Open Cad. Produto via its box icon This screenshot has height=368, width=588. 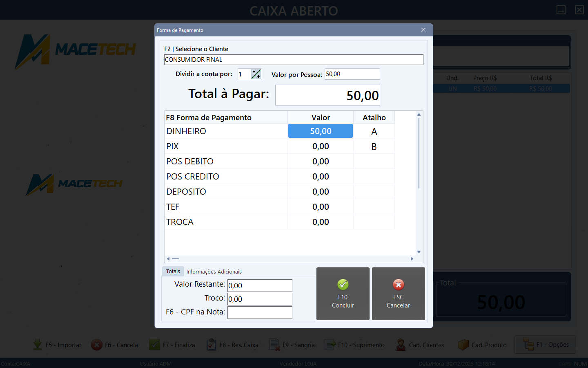click(x=463, y=345)
